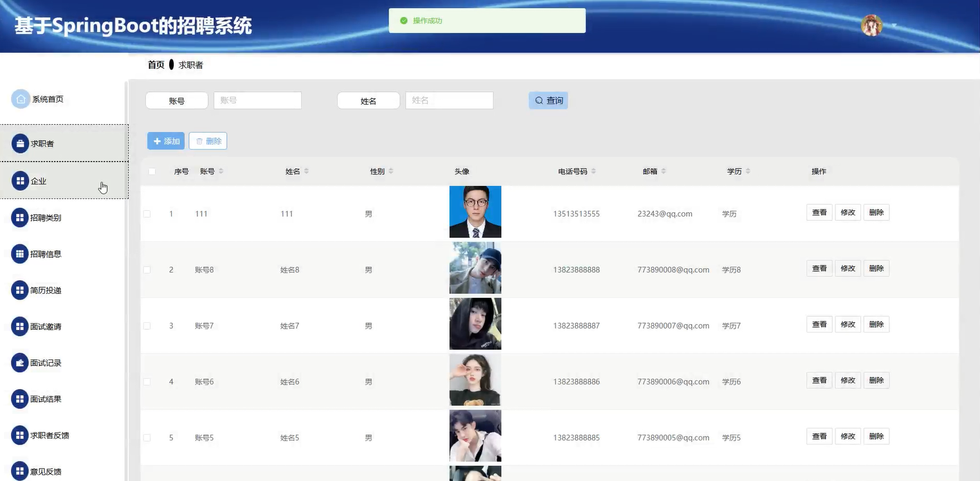Viewport: 980px width, 481px height.
Task: Click the 面试结果 sidebar icon
Action: click(20, 399)
